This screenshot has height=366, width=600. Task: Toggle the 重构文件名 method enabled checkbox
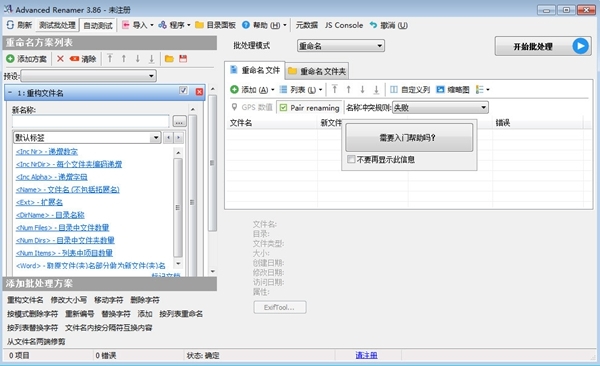[183, 91]
